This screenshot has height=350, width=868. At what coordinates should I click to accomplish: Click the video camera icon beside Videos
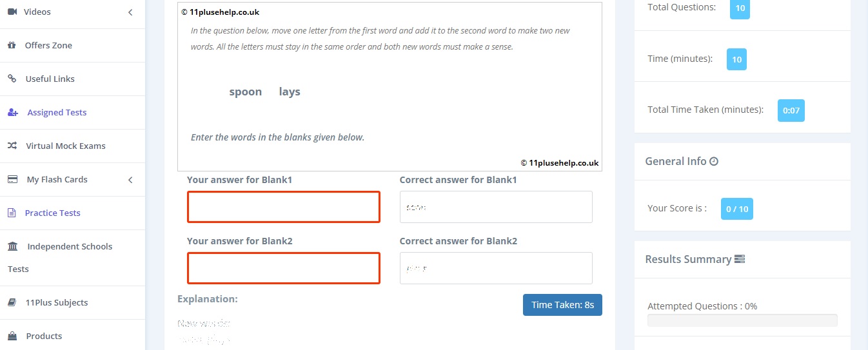tap(12, 12)
